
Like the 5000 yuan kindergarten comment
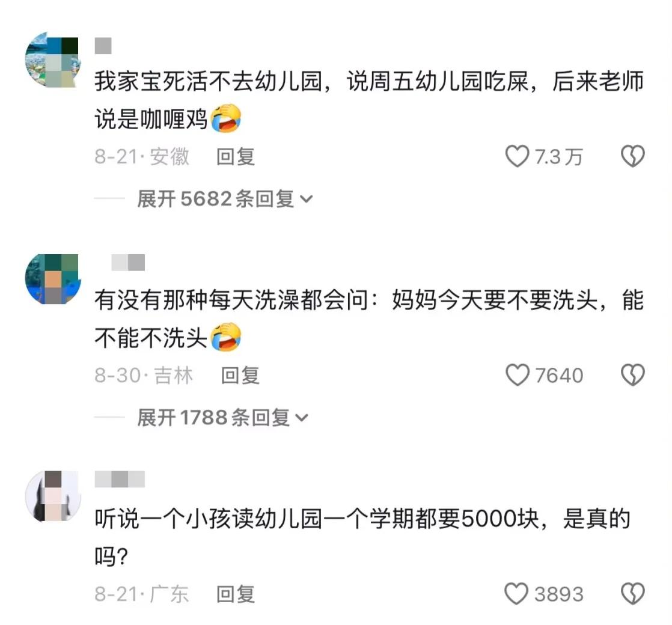tap(516, 594)
